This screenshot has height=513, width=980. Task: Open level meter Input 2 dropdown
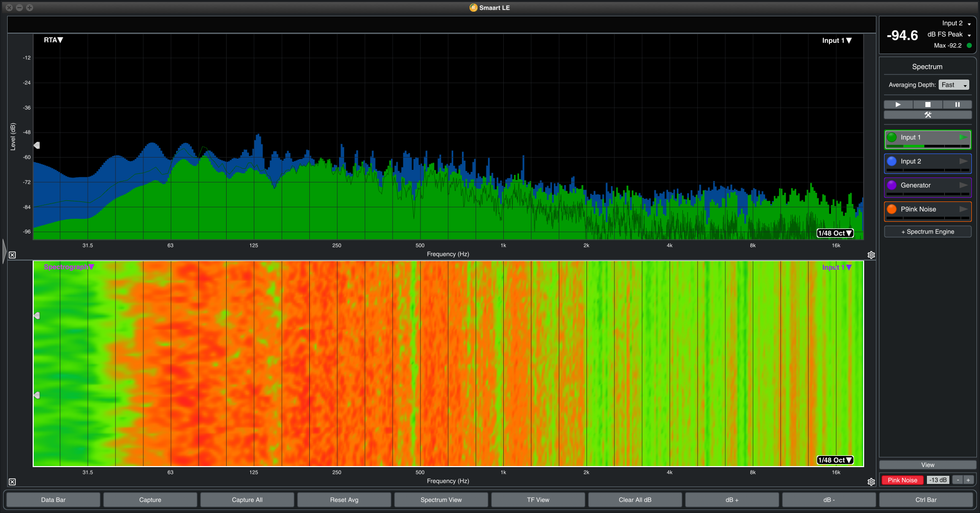(x=957, y=23)
